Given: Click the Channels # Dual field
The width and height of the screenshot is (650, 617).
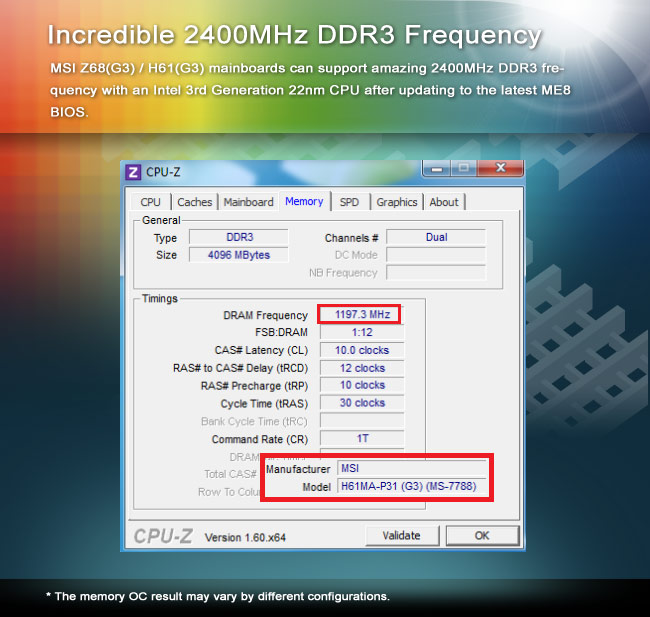Looking at the screenshot, I should pyautogui.click(x=435, y=238).
